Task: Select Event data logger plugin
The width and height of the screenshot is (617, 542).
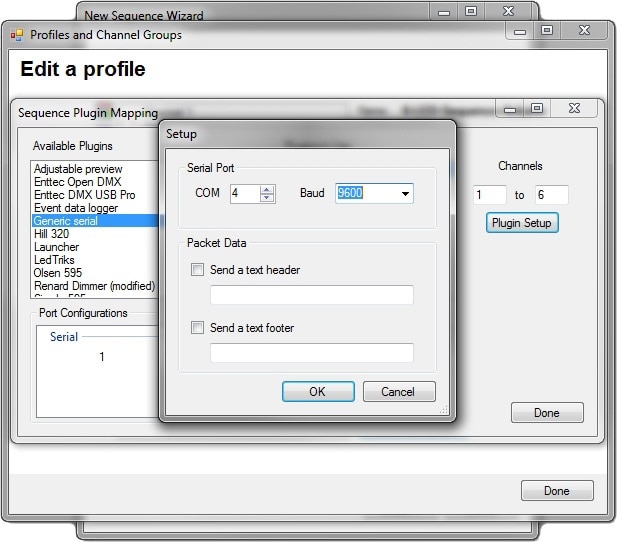Action: tap(94, 208)
